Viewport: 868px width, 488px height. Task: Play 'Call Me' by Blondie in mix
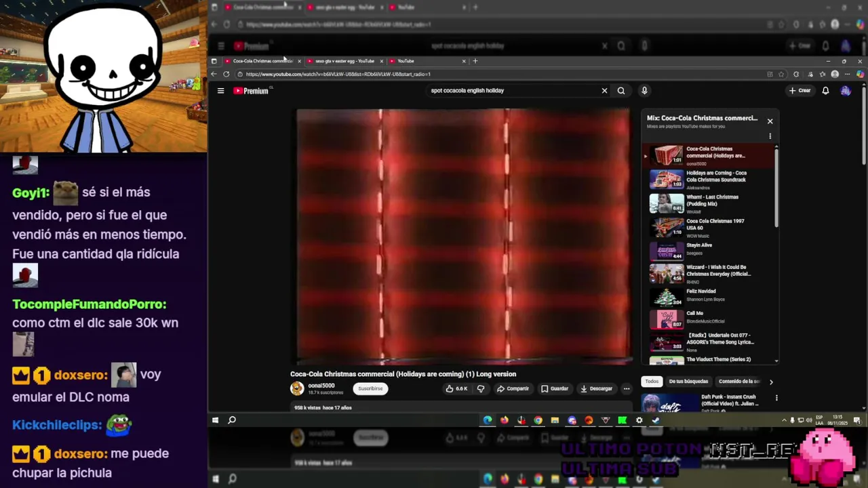[x=710, y=319]
